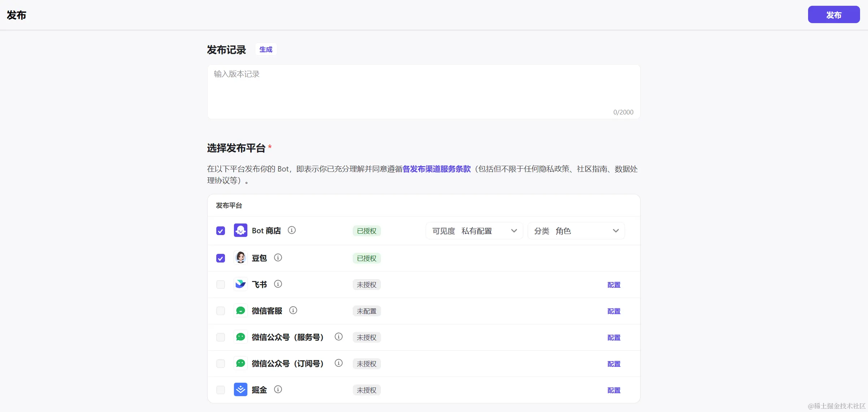Screen dimensions: 868x412
Task: Open the 可见度 私有配置 dropdown
Action: (474, 231)
